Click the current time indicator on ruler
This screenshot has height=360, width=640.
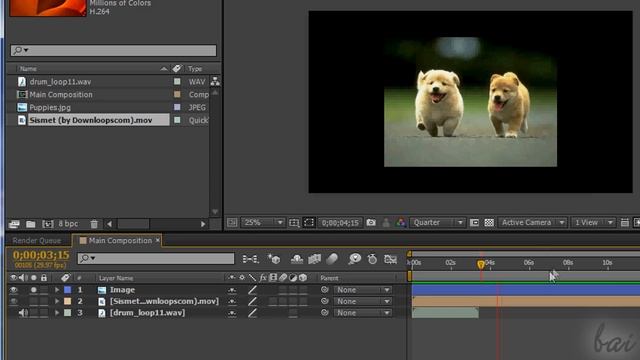(x=481, y=264)
